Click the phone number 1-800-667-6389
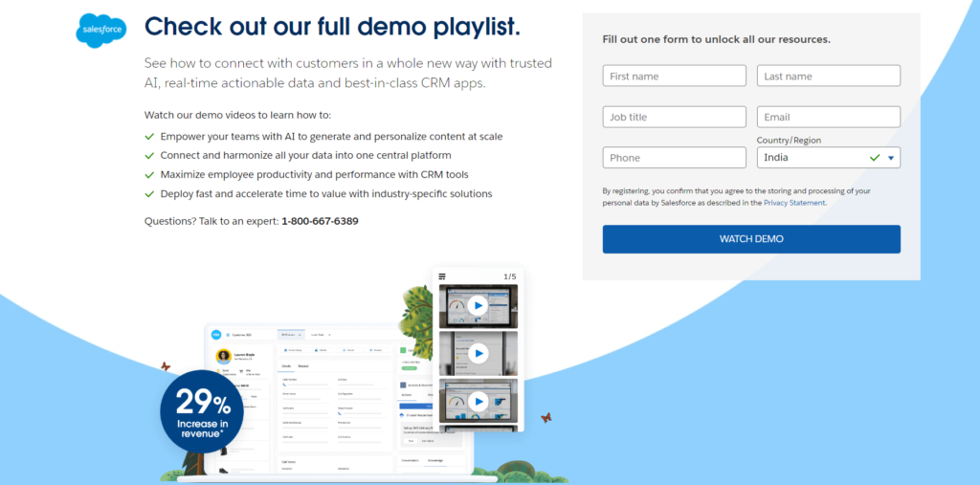The image size is (980, 485). 320,221
